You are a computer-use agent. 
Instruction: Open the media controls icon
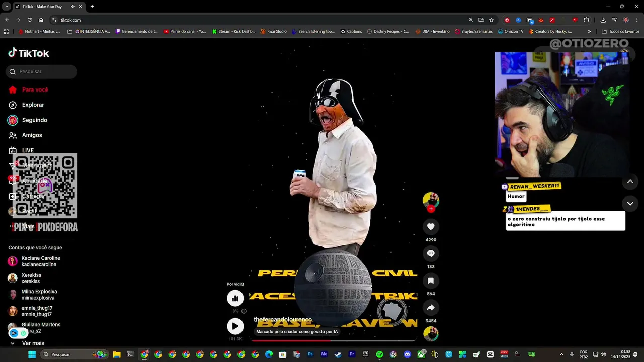tap(614, 20)
